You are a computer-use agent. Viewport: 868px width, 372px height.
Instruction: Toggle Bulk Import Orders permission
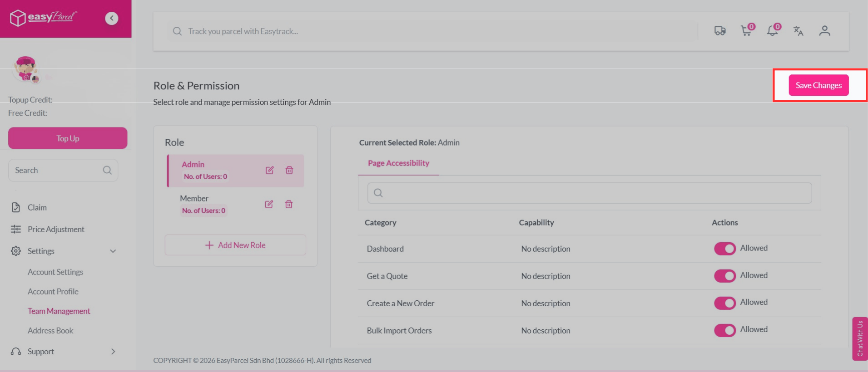724,330
